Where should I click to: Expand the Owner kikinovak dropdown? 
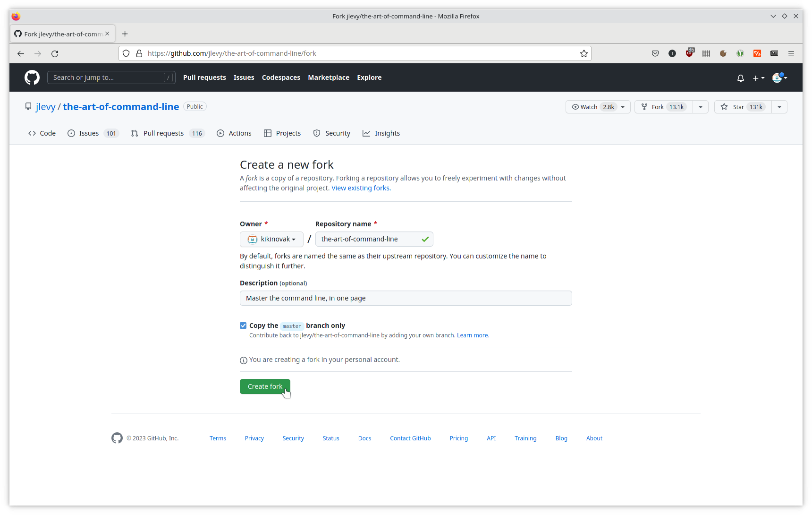point(271,239)
